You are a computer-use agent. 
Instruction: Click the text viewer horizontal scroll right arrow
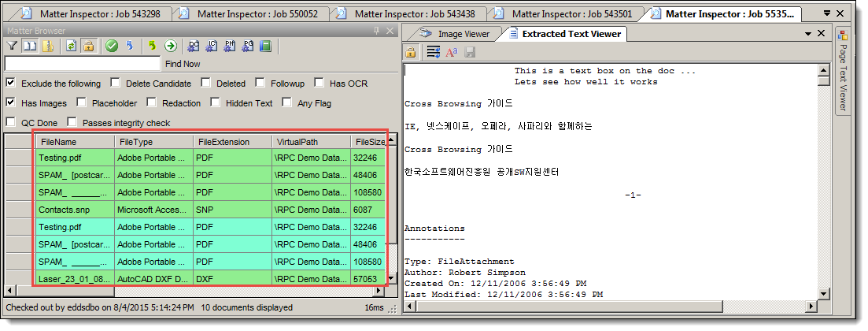[812, 306]
